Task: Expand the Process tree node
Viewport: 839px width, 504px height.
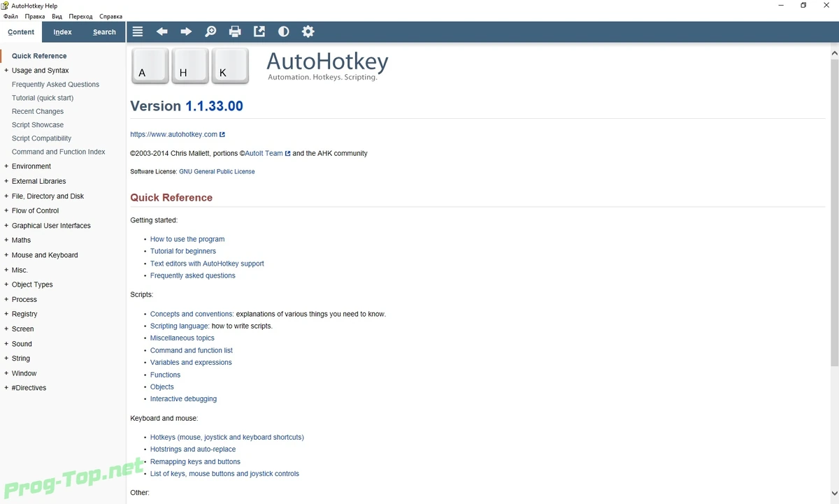Action: pos(6,299)
